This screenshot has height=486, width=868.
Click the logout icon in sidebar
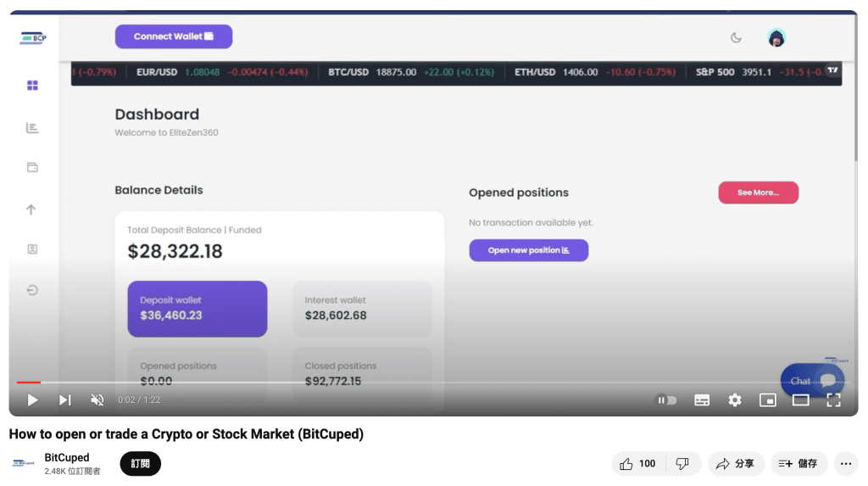click(x=32, y=290)
